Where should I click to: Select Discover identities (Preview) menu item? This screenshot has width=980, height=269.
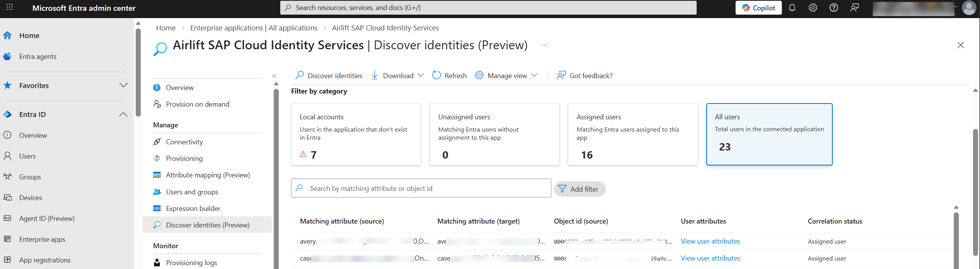click(x=207, y=225)
